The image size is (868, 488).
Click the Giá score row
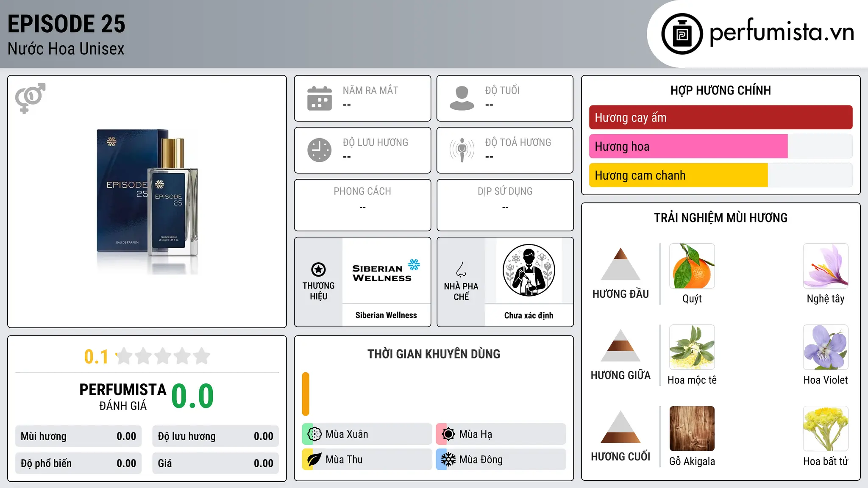[215, 463]
